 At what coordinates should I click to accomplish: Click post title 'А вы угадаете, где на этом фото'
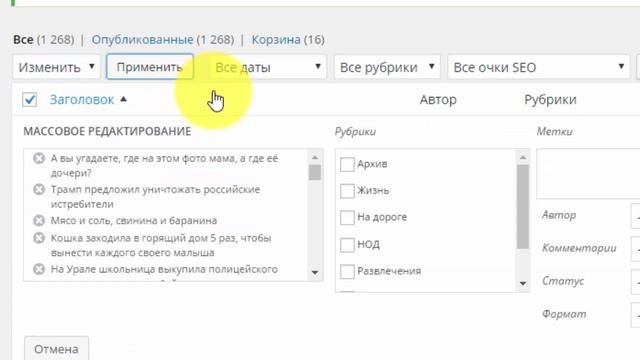tap(164, 165)
